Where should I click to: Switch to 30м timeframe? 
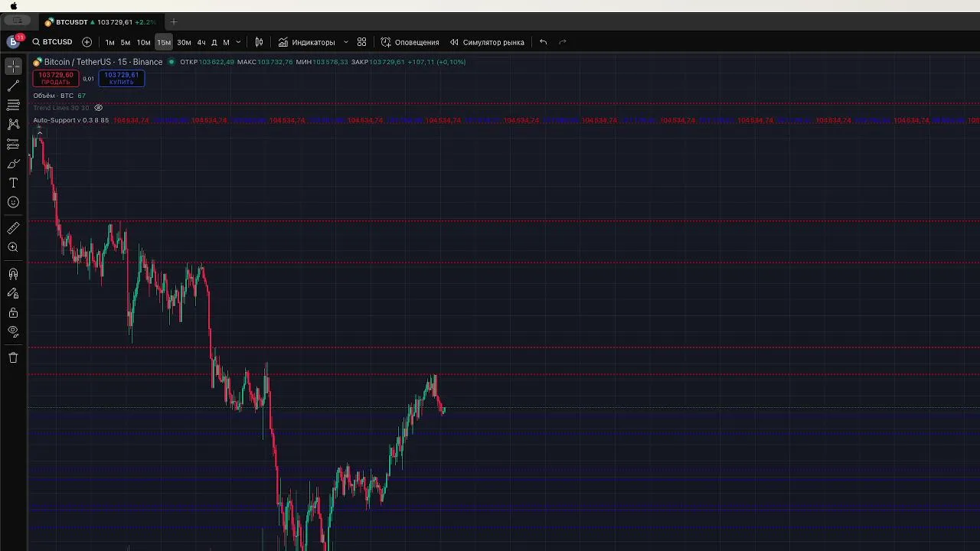184,43
